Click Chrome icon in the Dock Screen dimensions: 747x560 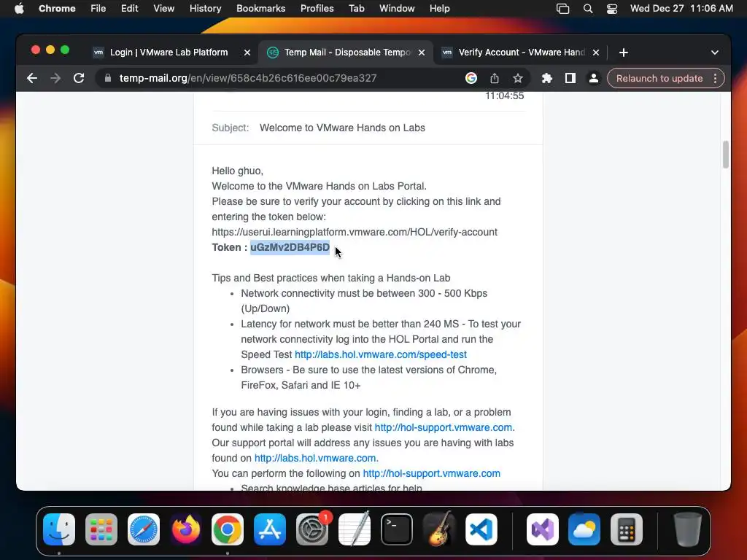click(228, 529)
